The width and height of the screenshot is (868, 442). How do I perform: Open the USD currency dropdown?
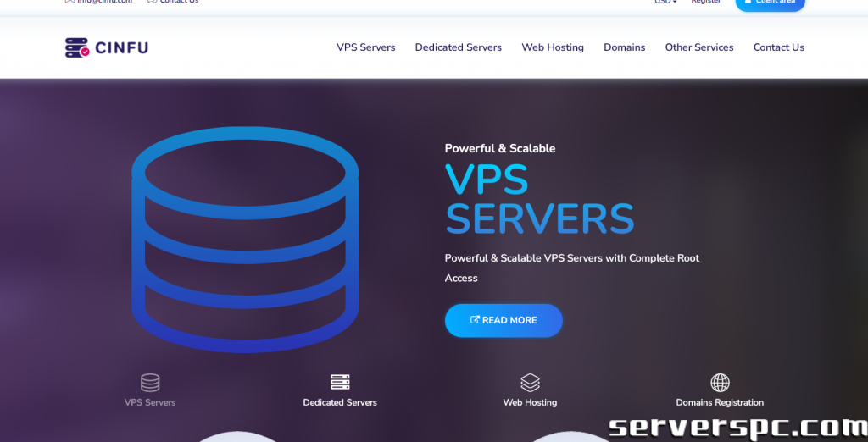[x=665, y=3]
